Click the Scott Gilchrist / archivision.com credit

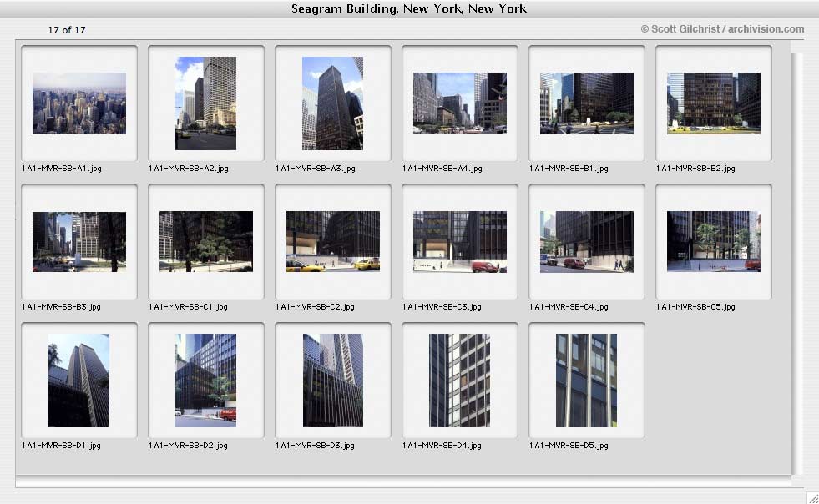722,29
